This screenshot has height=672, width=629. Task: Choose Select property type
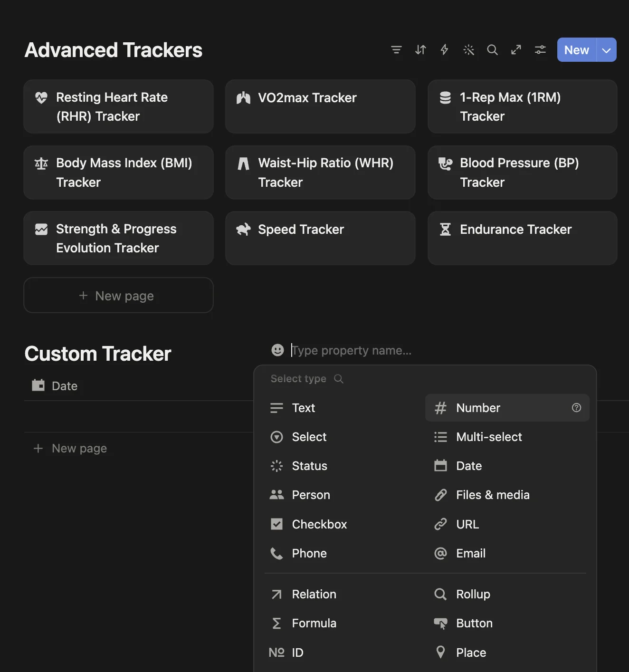click(344, 437)
